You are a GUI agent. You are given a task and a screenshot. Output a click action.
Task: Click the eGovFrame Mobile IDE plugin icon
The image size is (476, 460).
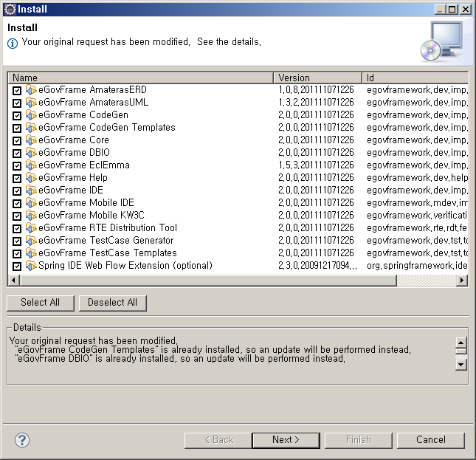pyautogui.click(x=31, y=203)
